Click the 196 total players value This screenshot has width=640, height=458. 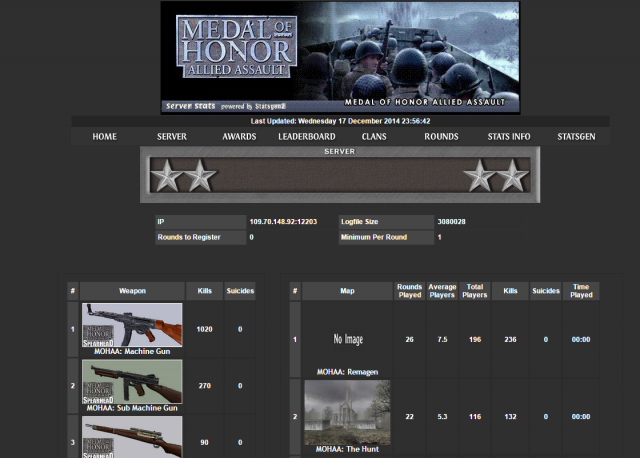pos(475,340)
